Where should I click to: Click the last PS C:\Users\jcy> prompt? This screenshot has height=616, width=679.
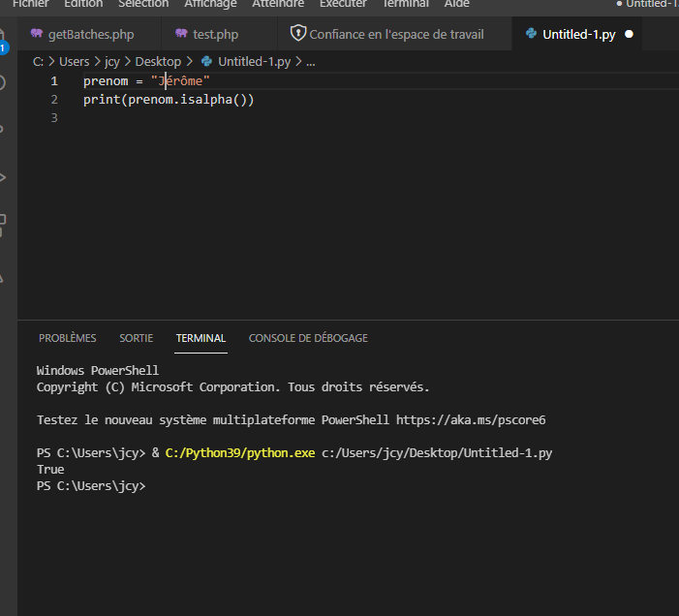pos(91,486)
